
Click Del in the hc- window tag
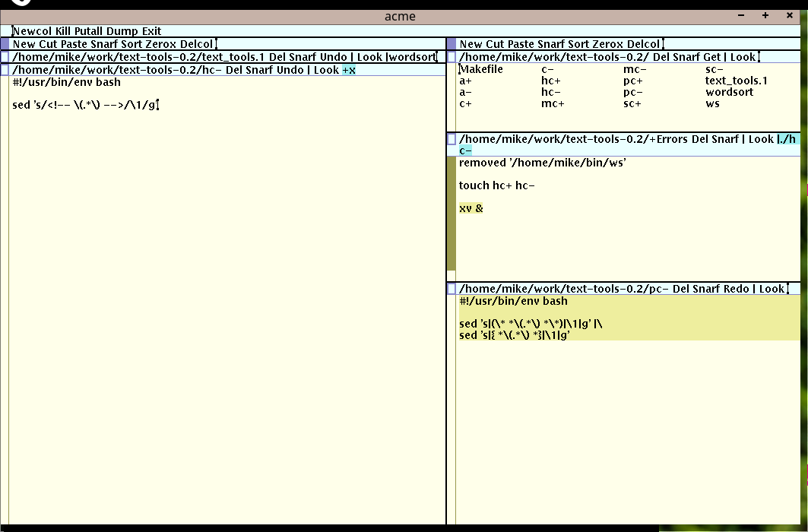point(234,69)
